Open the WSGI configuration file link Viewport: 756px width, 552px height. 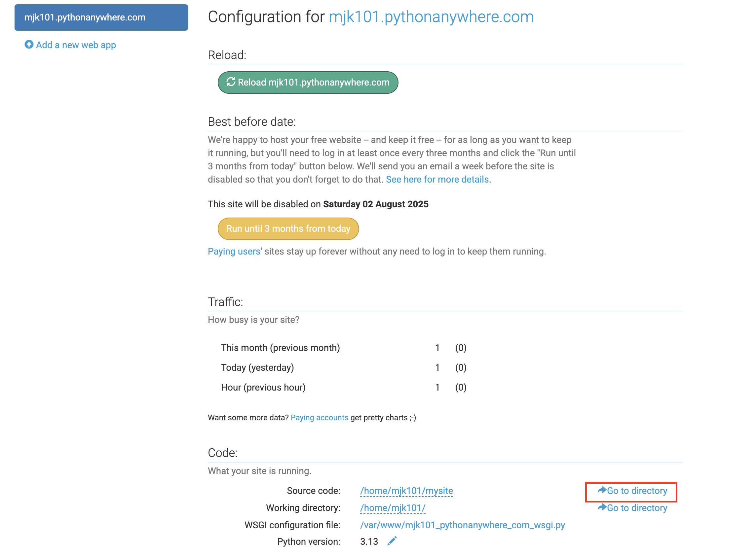463,525
